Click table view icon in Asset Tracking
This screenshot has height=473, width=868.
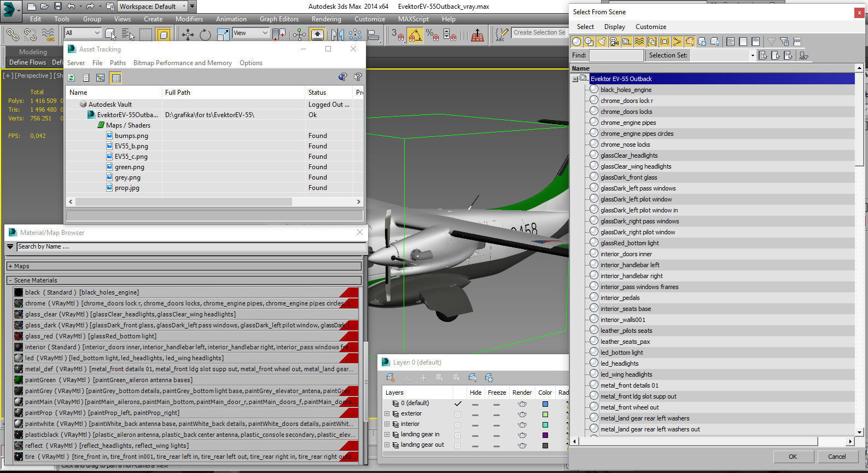(116, 78)
